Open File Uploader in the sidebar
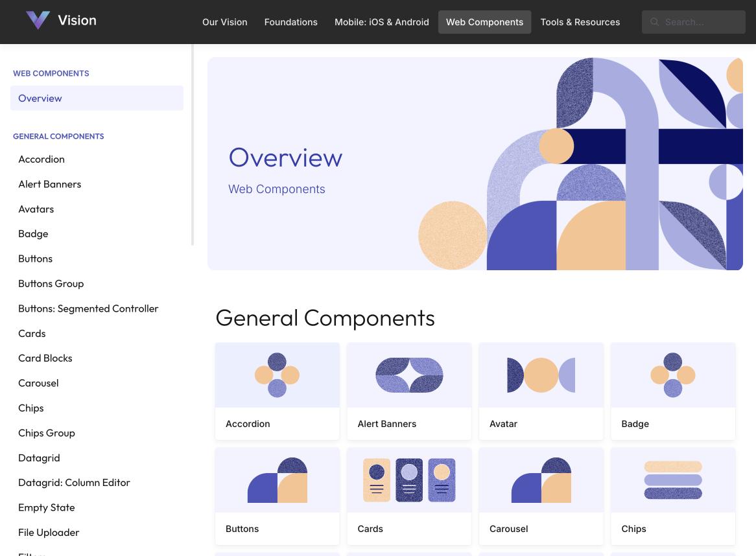Image resolution: width=756 pixels, height=556 pixels. tap(49, 533)
